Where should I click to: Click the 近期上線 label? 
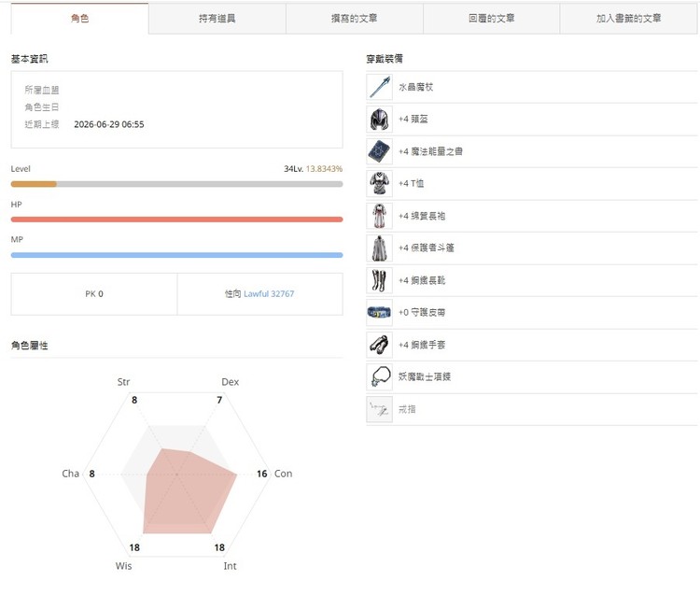coord(41,124)
